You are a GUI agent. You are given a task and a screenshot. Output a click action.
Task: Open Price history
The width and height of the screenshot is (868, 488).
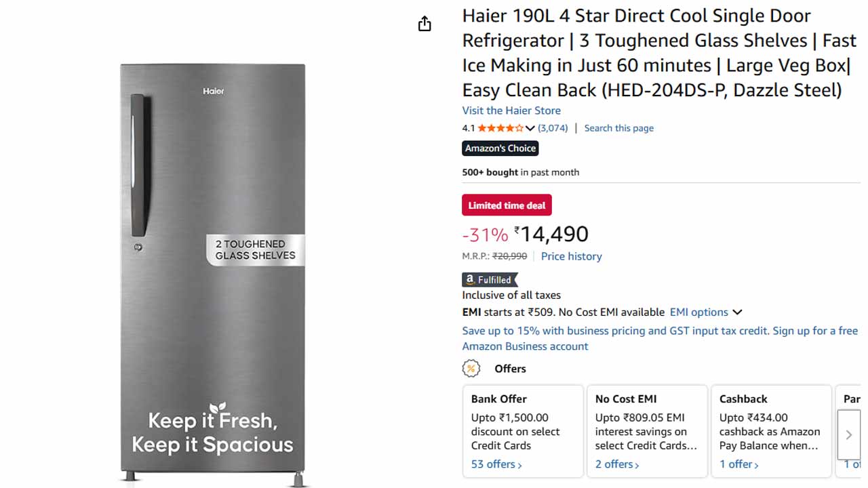point(571,256)
